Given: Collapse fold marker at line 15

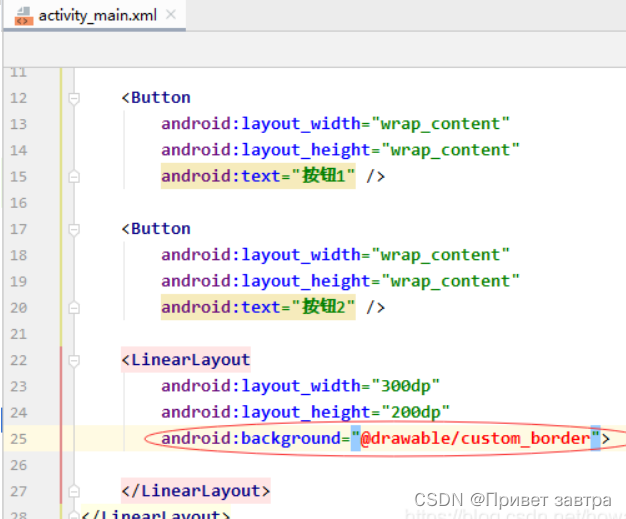Looking at the screenshot, I should 74,176.
